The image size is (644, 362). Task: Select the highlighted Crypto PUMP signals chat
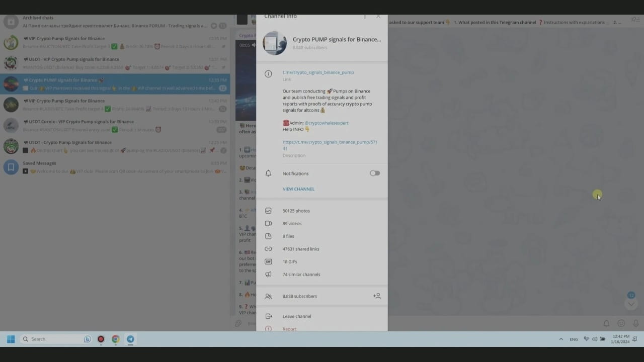point(115,84)
